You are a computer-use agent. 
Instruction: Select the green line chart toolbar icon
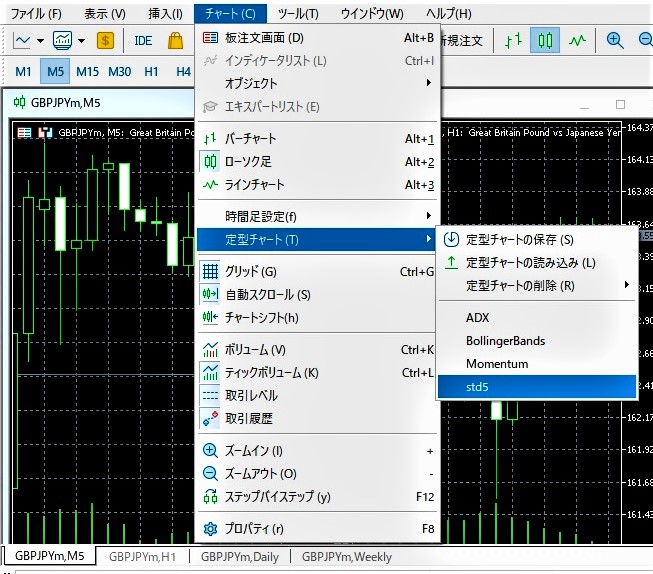coord(577,41)
